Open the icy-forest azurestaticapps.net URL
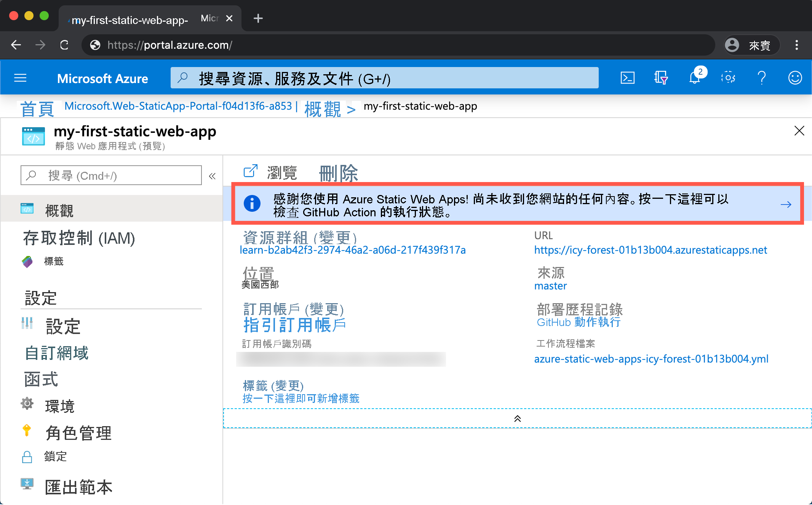Screen dimensions: 812x505 [x=650, y=250]
